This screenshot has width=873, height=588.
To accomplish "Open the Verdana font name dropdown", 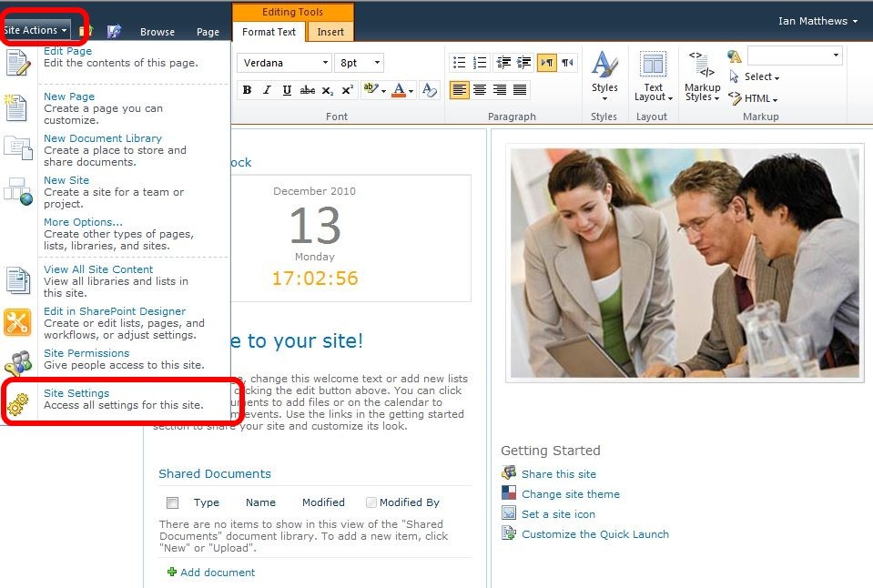I will [284, 63].
